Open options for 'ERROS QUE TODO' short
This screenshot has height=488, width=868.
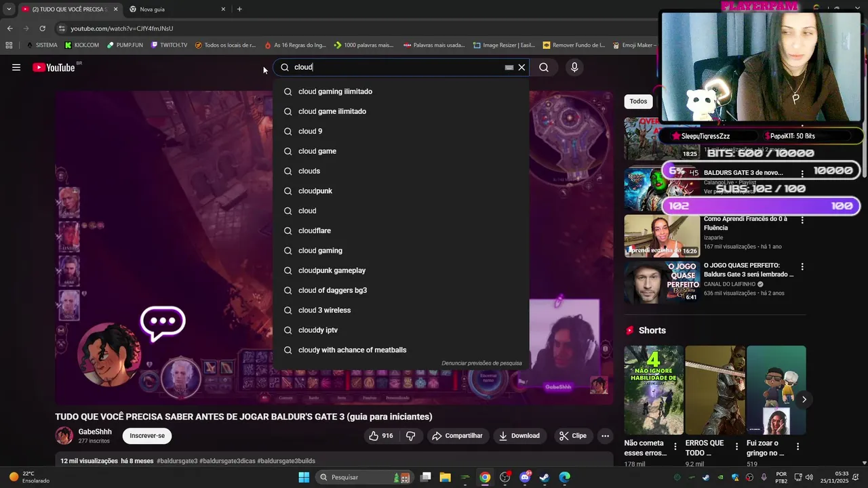(x=736, y=447)
